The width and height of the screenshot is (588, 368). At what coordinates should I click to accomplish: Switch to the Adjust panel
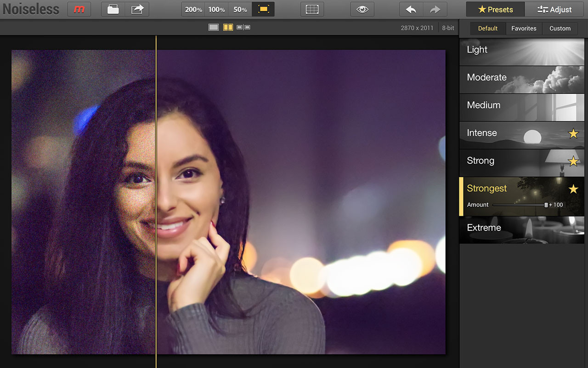(554, 9)
